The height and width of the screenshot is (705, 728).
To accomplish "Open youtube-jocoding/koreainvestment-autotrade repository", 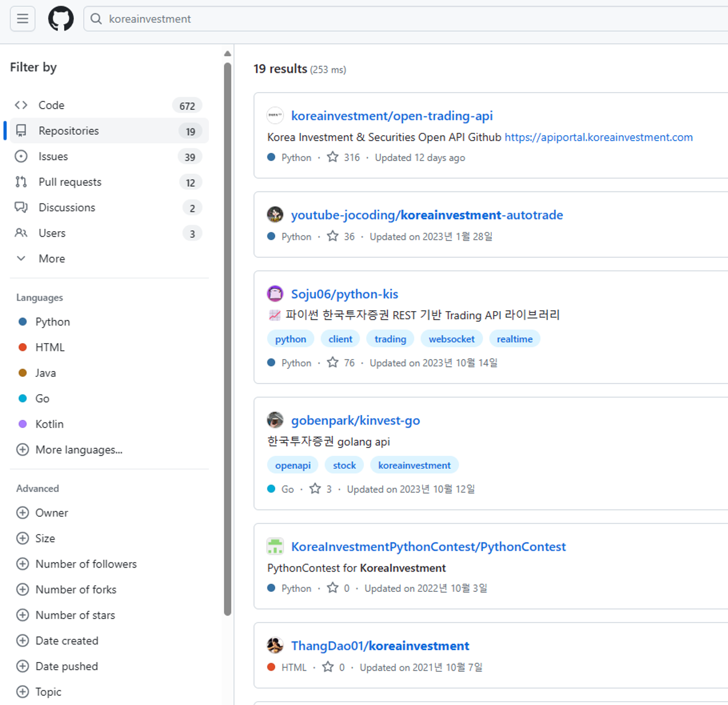I will [427, 215].
